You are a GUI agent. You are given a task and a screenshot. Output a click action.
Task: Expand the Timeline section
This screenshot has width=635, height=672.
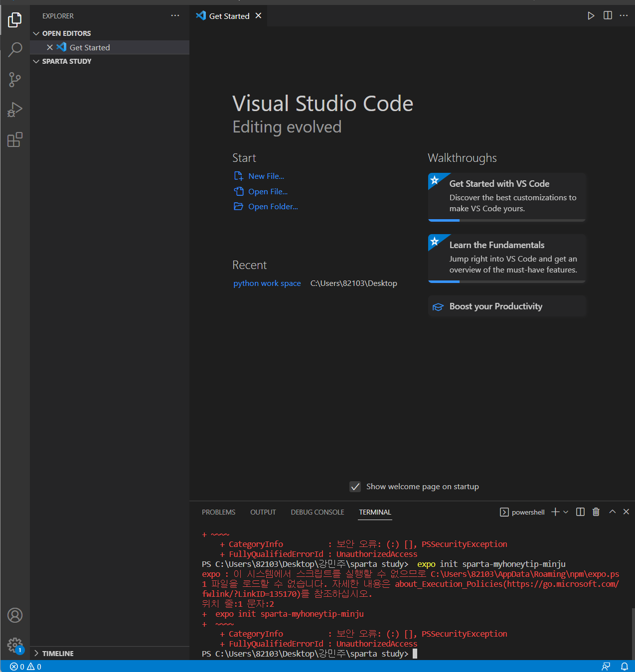[x=110, y=653]
